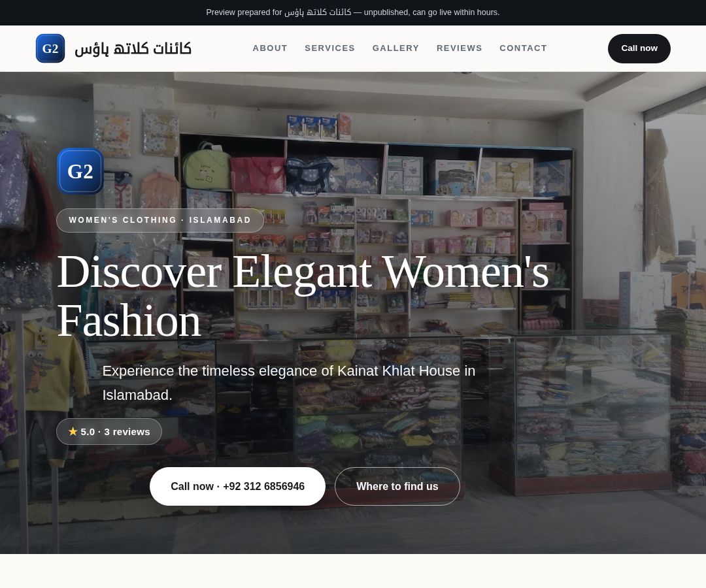Click the Urdu brand name beside the header logo
Viewport: 706px width, 588px height.
tap(133, 48)
